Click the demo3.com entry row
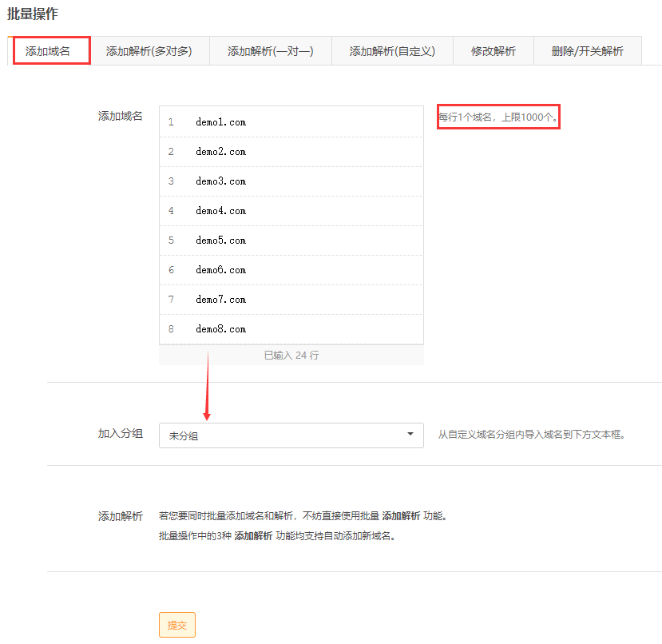 point(221,181)
